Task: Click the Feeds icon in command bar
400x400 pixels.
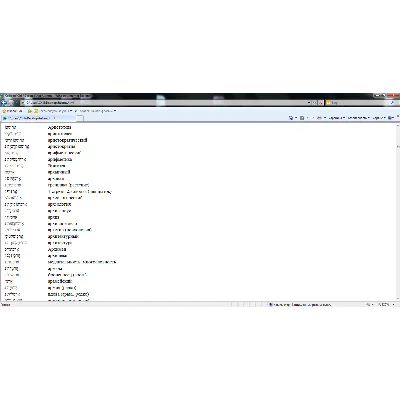Action: 302,118
